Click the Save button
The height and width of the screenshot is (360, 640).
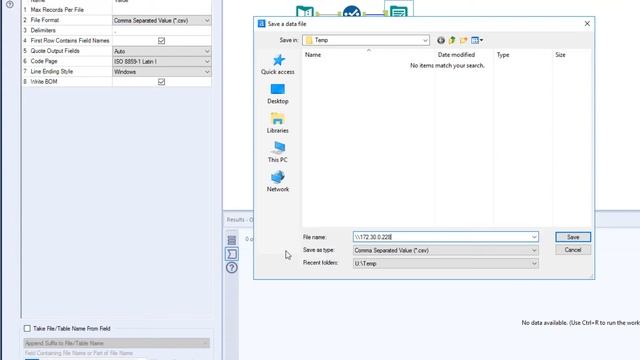[573, 237]
